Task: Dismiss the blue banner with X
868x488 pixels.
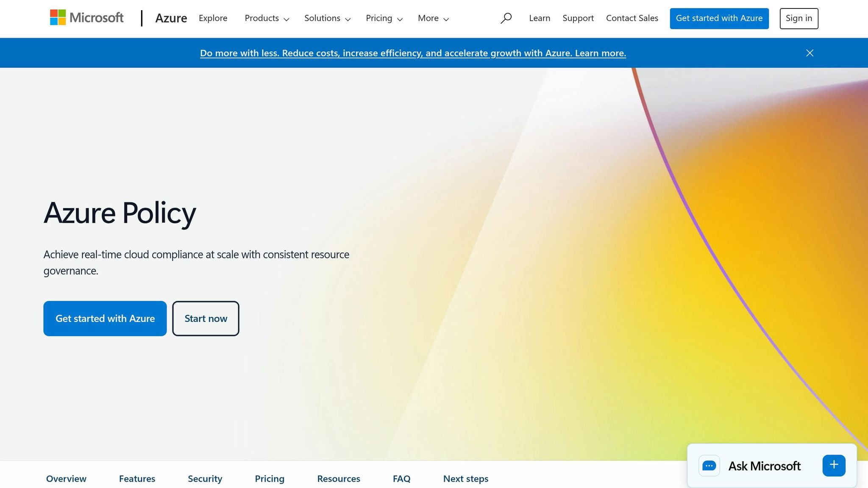Action: point(810,53)
